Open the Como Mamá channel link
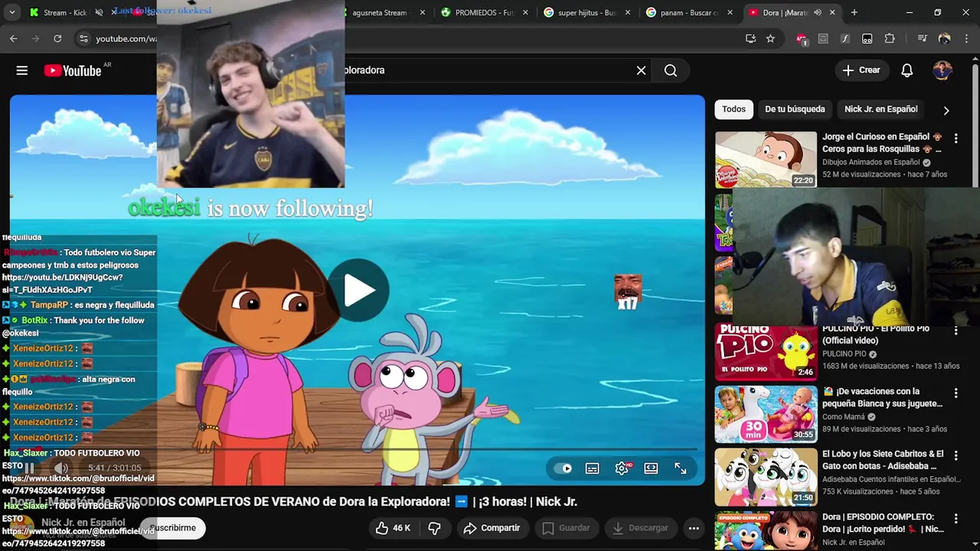 [844, 417]
